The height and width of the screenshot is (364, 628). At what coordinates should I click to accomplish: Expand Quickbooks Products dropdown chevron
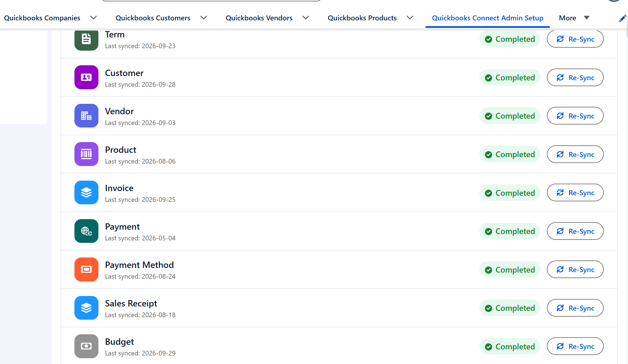click(x=410, y=18)
